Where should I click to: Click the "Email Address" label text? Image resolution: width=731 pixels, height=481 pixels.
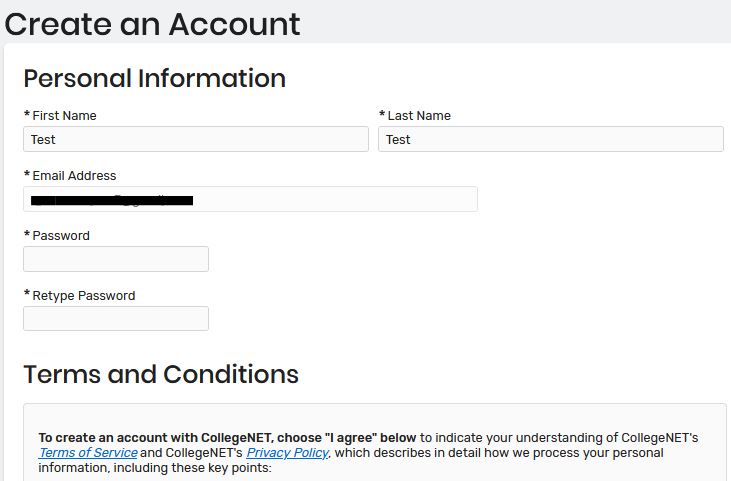point(74,176)
